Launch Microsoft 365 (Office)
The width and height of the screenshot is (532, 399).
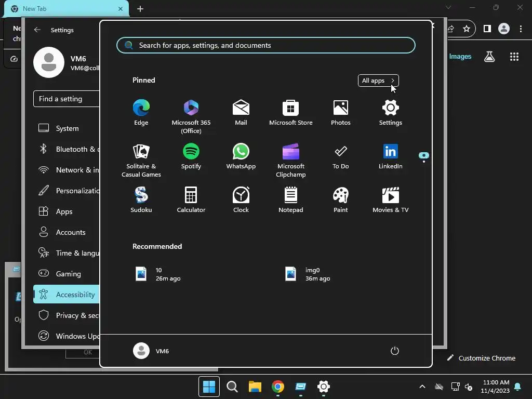pyautogui.click(x=191, y=117)
